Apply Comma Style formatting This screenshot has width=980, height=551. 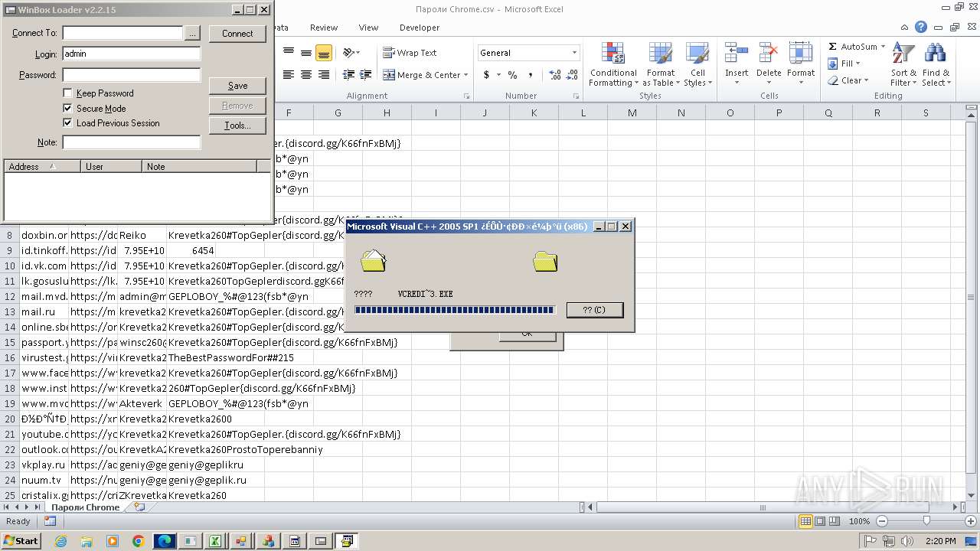(530, 75)
